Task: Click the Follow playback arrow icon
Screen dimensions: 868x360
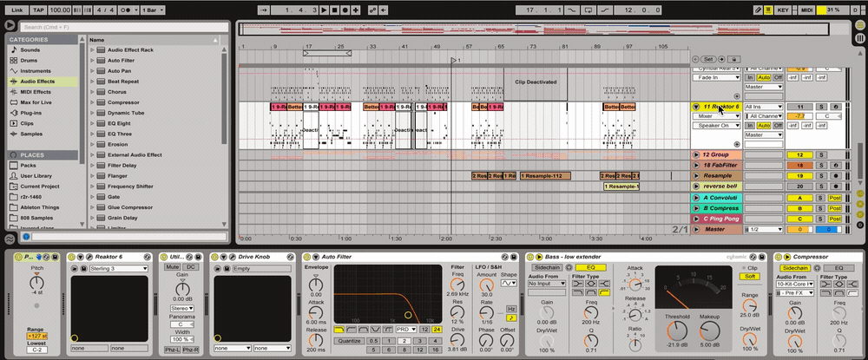Action: click(x=265, y=10)
